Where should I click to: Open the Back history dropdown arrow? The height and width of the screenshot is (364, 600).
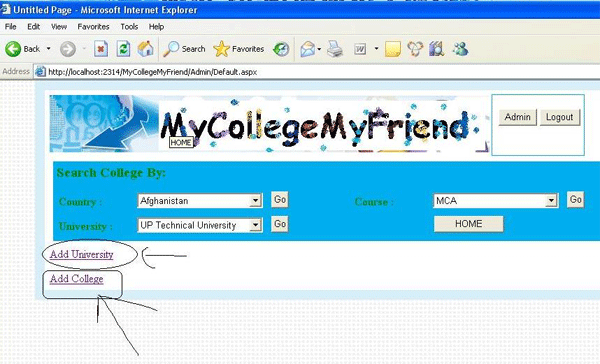(49, 49)
